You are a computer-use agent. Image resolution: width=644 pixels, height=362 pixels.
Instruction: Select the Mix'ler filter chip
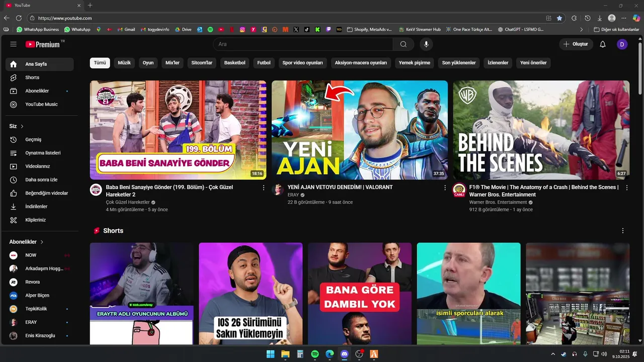tap(173, 63)
